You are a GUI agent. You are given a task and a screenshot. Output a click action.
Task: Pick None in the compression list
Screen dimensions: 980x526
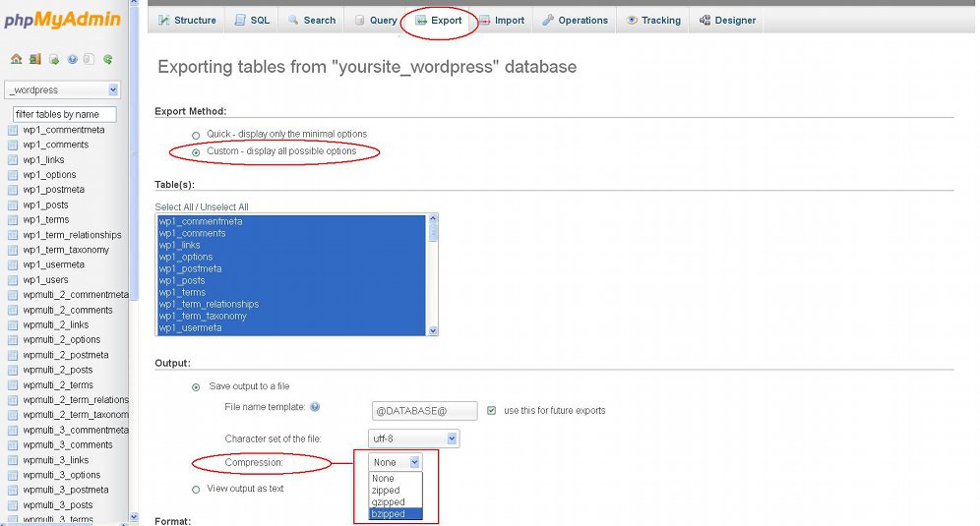(396, 479)
